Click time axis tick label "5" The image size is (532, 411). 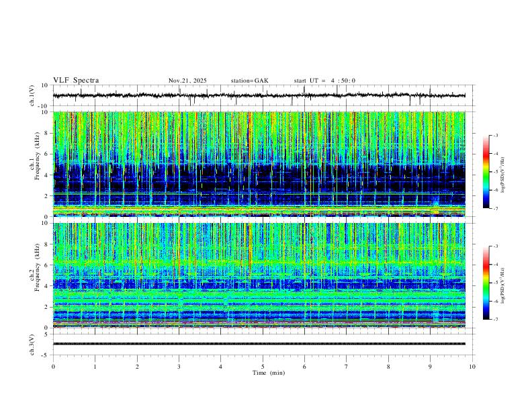click(263, 367)
